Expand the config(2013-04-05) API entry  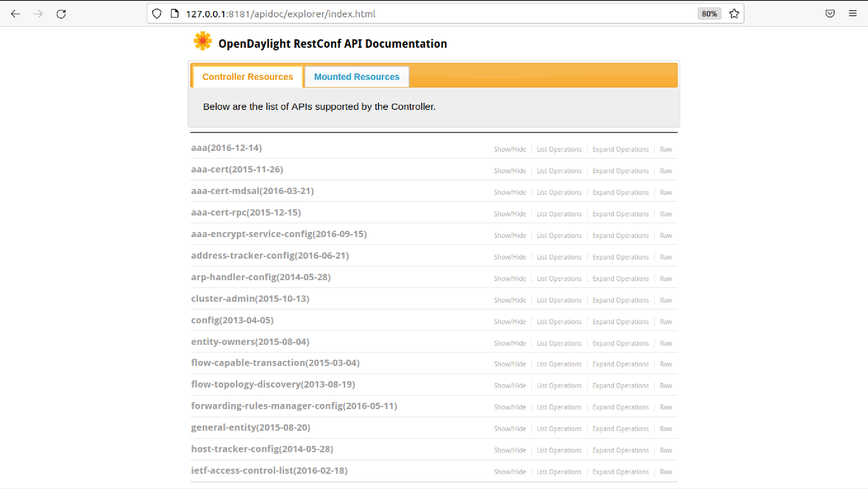(232, 320)
